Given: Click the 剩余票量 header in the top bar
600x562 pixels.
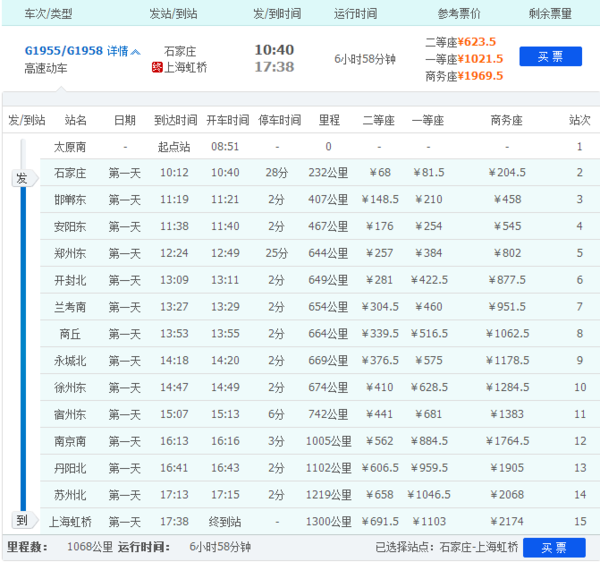Looking at the screenshot, I should click(550, 14).
